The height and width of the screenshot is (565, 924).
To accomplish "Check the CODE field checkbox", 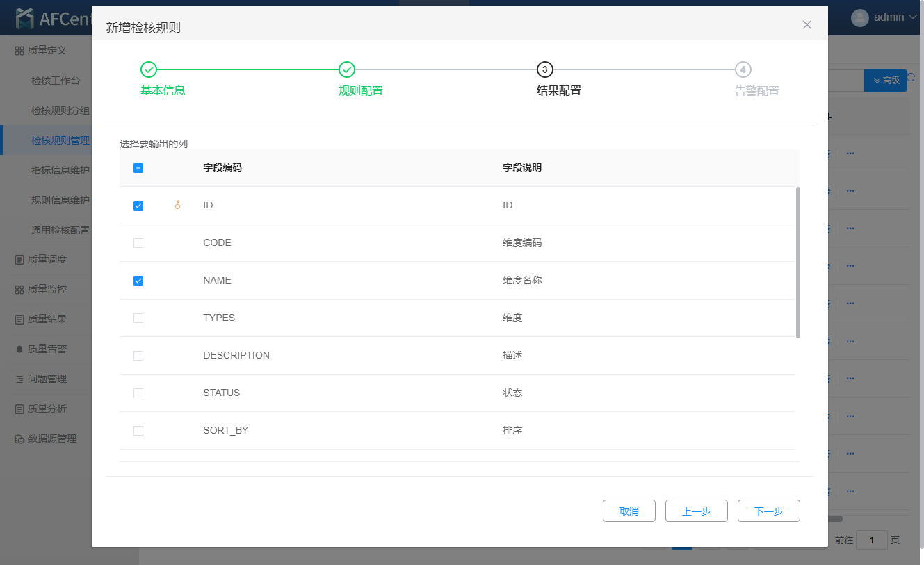I will coord(138,243).
